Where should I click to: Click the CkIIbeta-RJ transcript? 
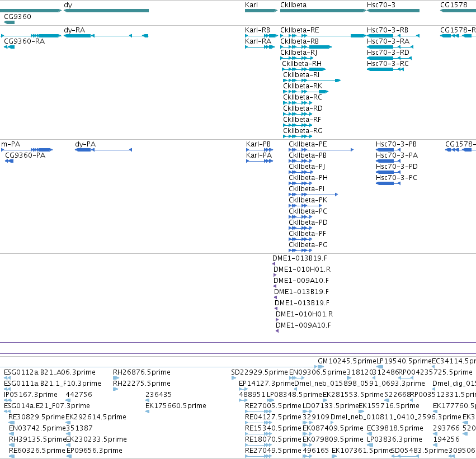pyautogui.click(x=299, y=53)
